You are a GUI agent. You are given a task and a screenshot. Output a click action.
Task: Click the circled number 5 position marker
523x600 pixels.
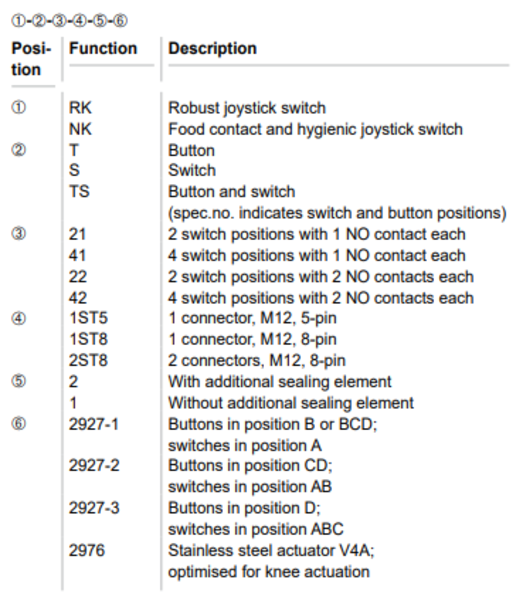tap(19, 381)
